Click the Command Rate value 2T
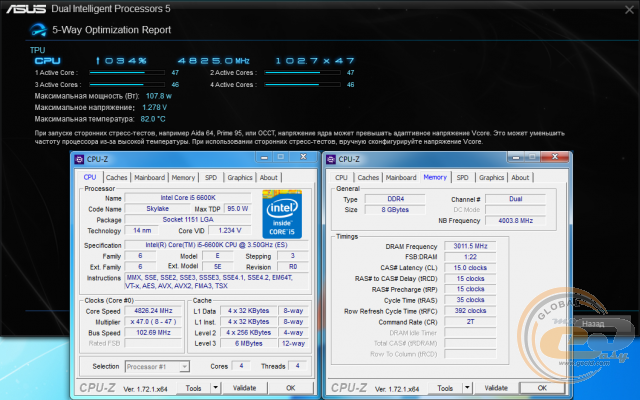Image resolution: width=640 pixels, height=400 pixels. click(470, 322)
